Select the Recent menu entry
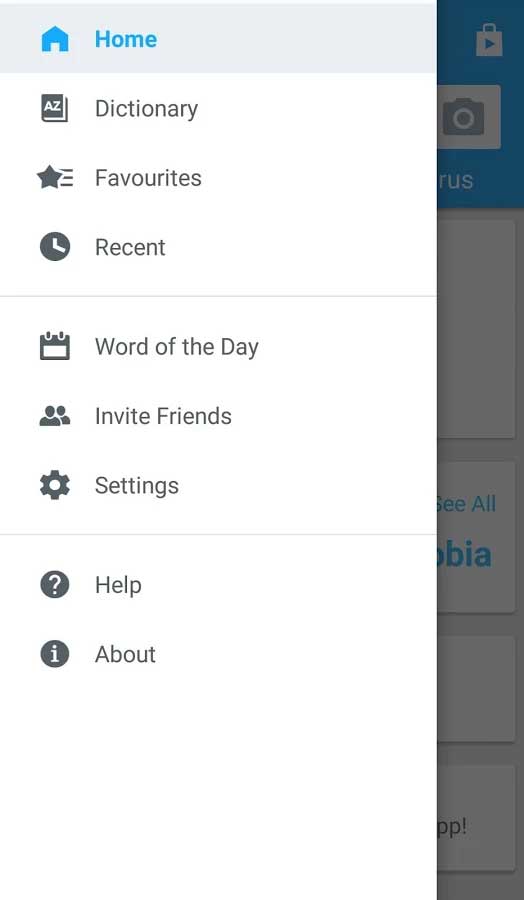524x900 pixels. click(130, 247)
